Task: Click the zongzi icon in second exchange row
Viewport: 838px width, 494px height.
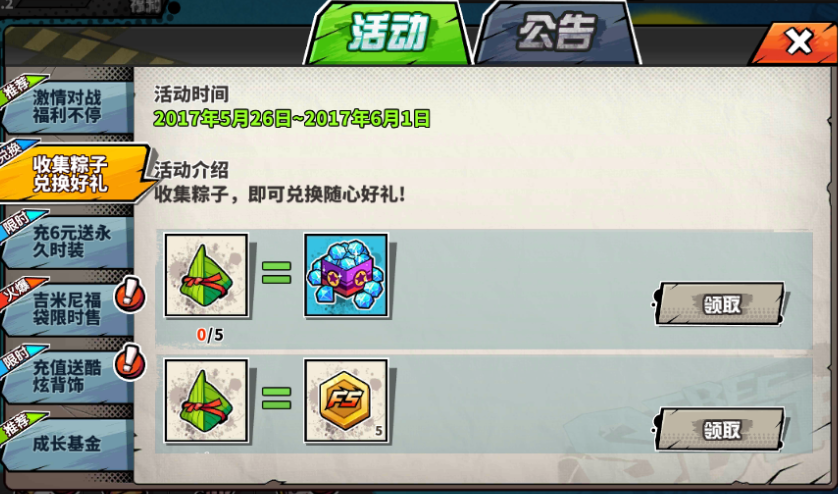Action: pos(206,400)
